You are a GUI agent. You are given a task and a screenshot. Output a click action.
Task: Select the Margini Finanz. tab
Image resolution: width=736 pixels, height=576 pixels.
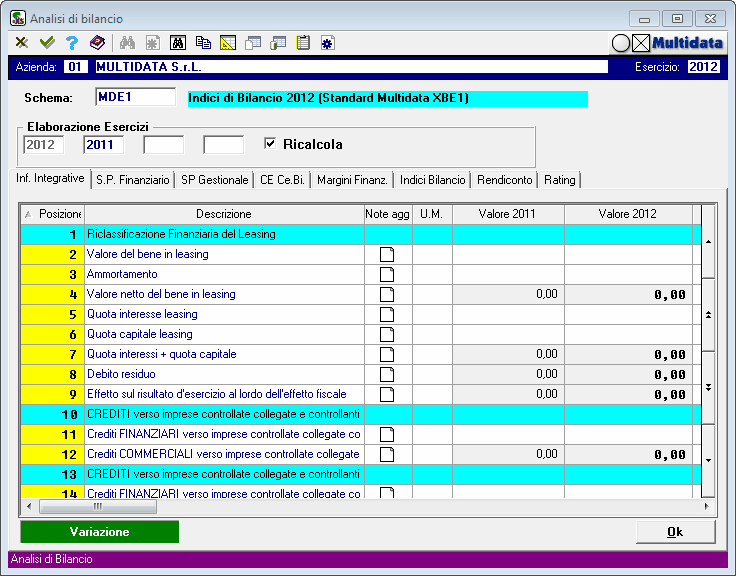click(352, 180)
